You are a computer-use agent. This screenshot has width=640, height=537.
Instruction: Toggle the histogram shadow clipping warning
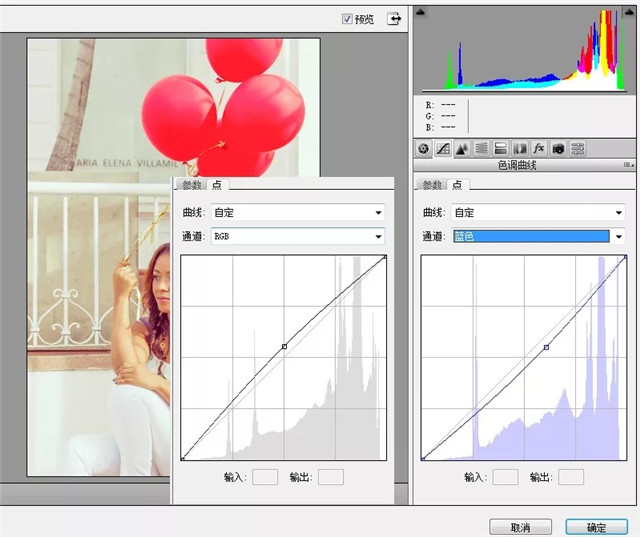(x=421, y=12)
